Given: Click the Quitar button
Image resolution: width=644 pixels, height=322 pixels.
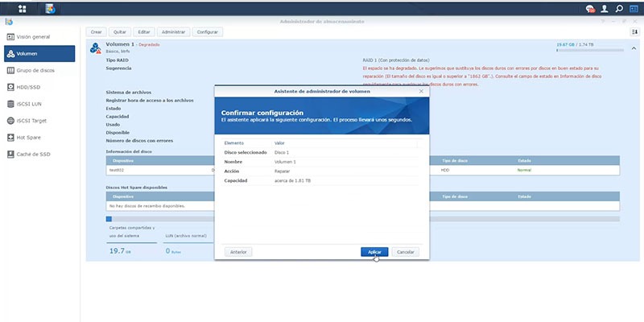Looking at the screenshot, I should [120, 31].
